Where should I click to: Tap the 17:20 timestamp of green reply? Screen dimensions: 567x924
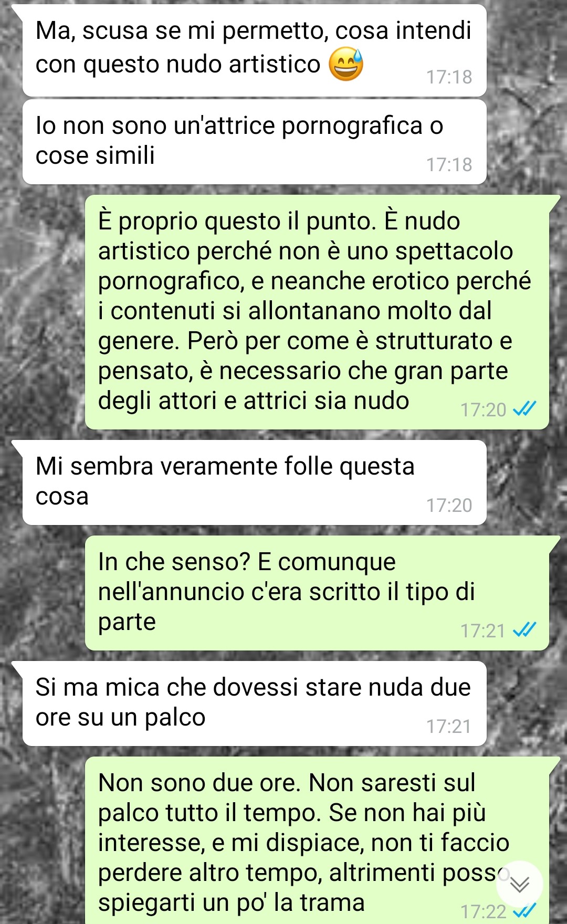(483, 409)
